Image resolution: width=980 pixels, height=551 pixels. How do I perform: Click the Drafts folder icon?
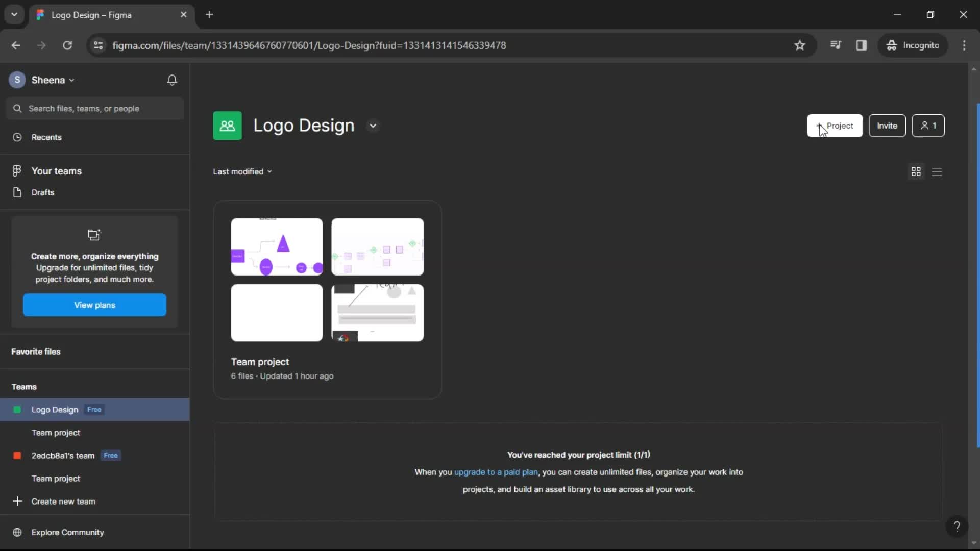coord(17,192)
